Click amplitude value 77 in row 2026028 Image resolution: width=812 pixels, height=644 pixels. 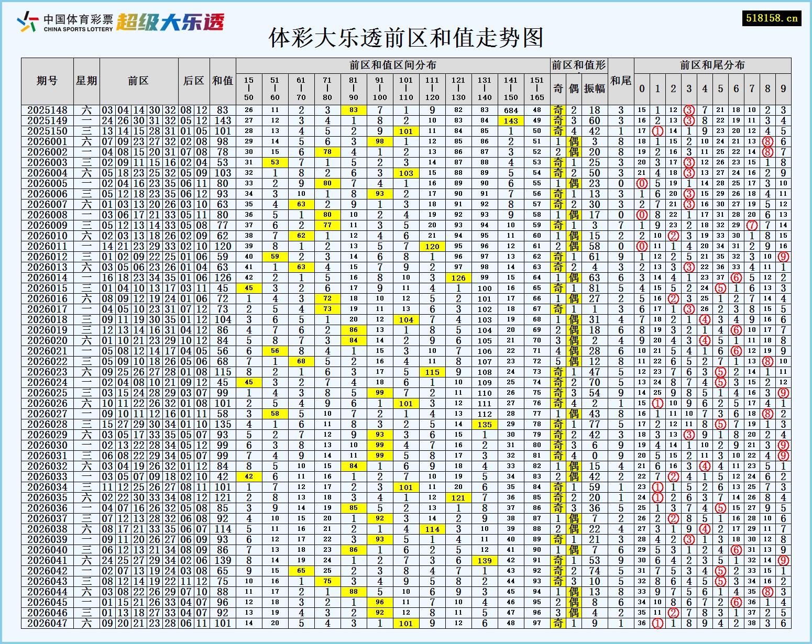(595, 424)
